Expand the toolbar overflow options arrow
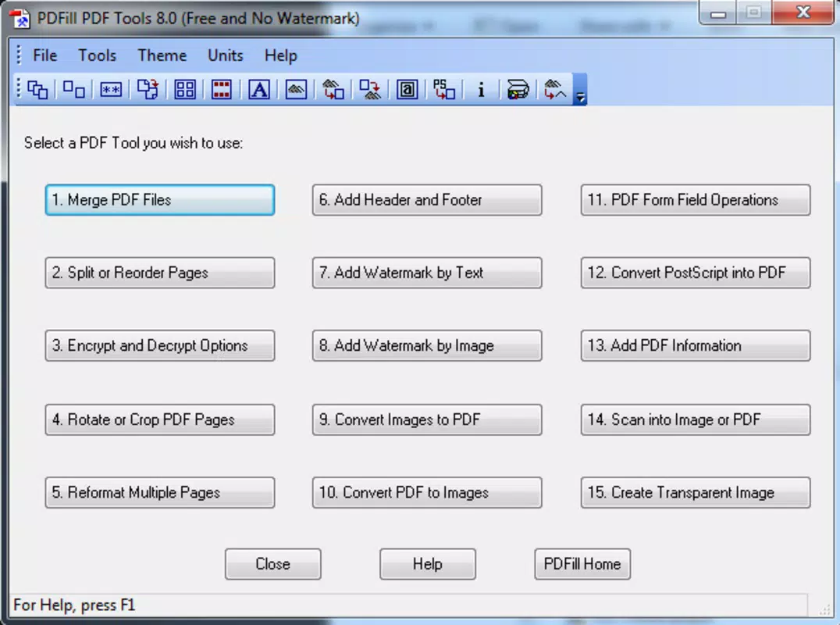The width and height of the screenshot is (840, 625). (579, 90)
